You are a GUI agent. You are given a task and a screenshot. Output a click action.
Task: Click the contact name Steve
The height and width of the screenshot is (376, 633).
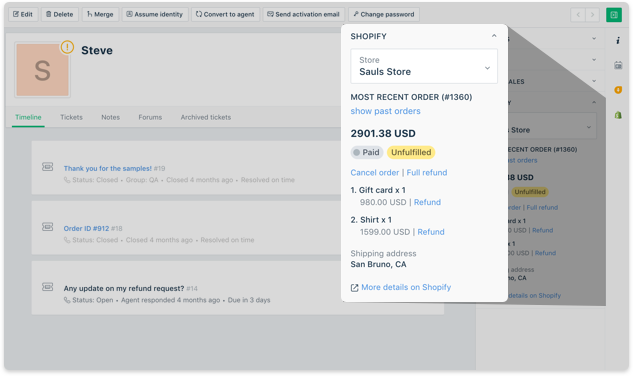[x=97, y=50]
